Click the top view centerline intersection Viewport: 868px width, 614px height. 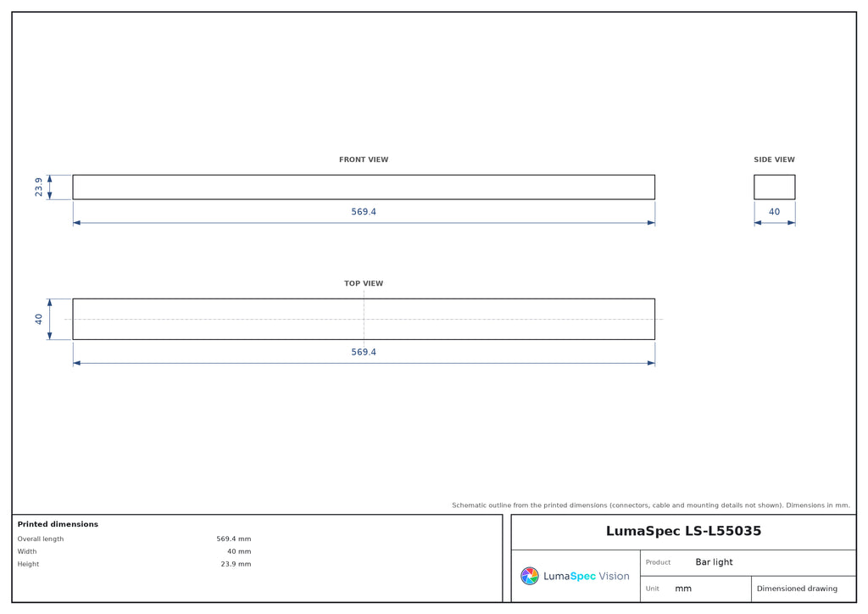(364, 320)
